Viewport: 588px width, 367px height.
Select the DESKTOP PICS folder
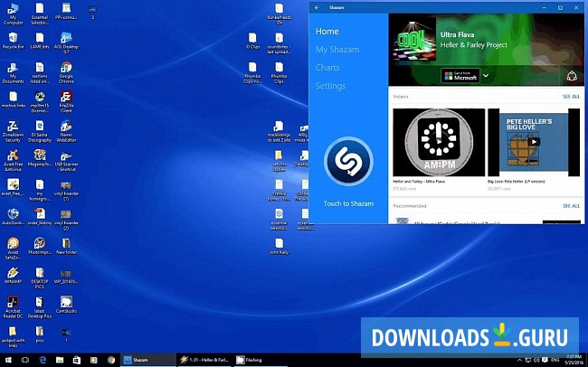[x=40, y=278]
